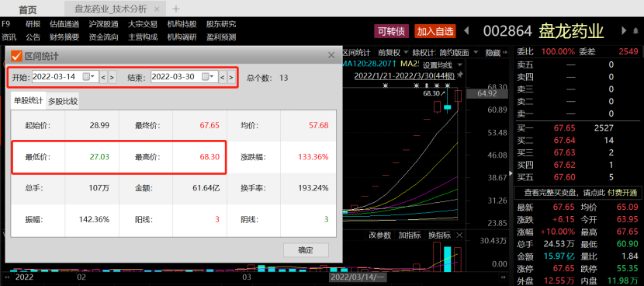Viewport: 644px width, 286px height.
Task: Open the 研报 menu item
Action: pos(33,24)
